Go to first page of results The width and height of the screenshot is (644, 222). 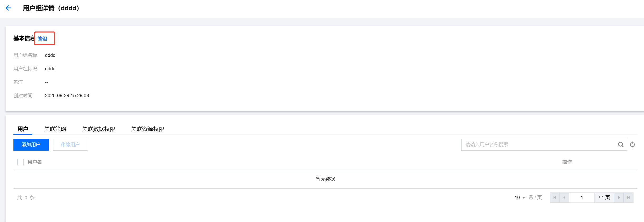point(554,198)
